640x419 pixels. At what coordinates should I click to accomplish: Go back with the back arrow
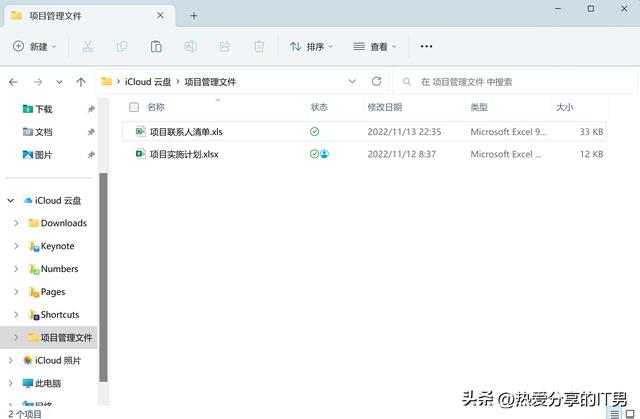pos(13,82)
